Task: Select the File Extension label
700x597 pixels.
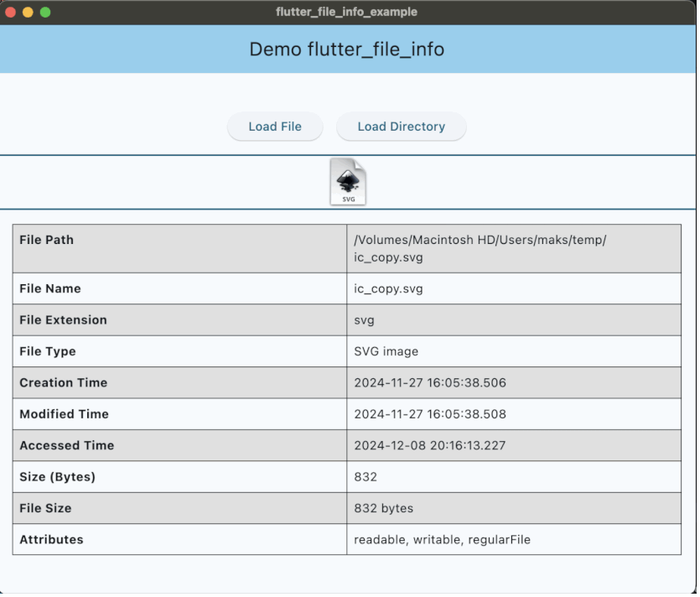Action: coord(64,321)
